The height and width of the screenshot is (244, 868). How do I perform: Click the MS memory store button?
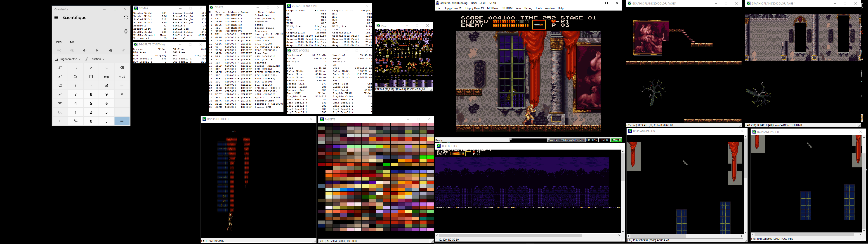pos(111,51)
